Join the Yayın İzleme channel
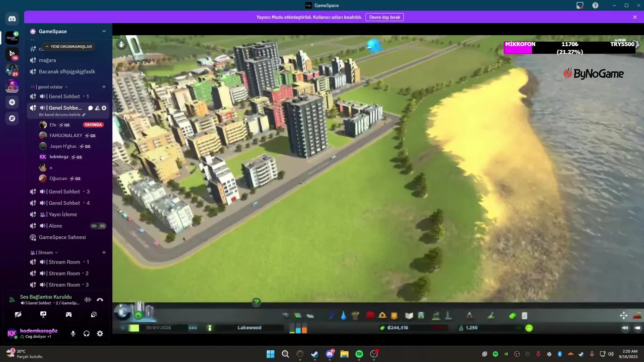Screen dimensions: 644x362 pos(68,214)
